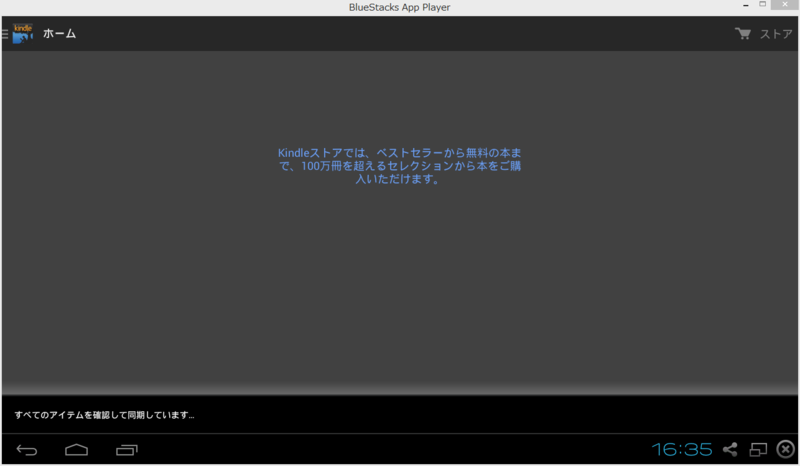Viewport: 800px width, 466px height.
Task: Open the shopping cart store icon
Action: (x=743, y=34)
